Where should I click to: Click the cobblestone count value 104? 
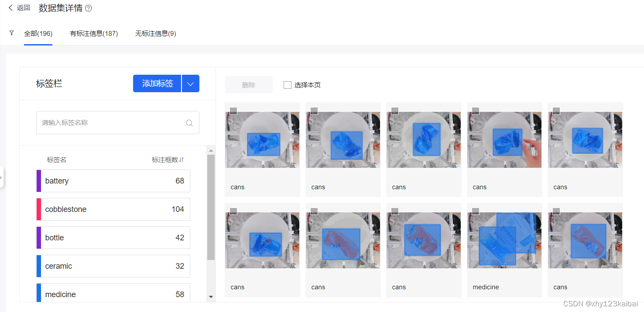(178, 209)
